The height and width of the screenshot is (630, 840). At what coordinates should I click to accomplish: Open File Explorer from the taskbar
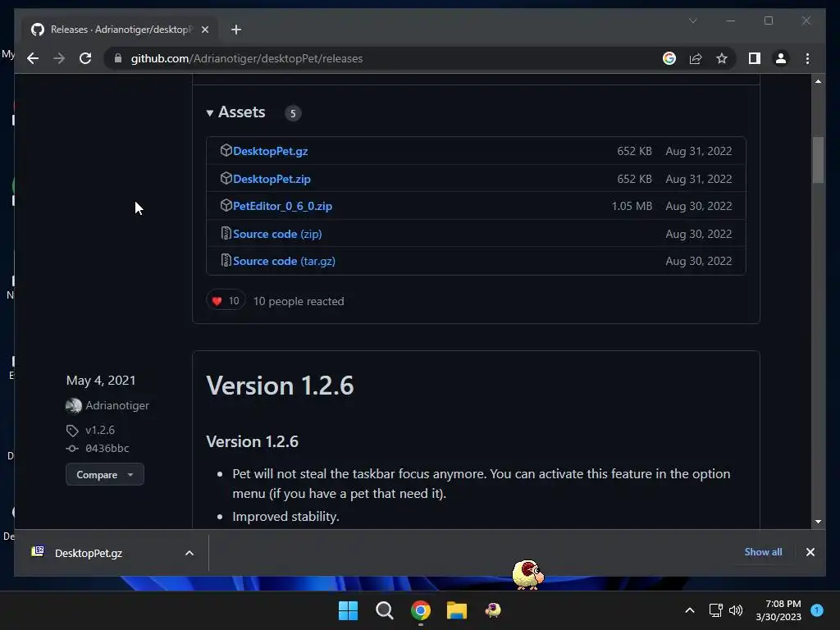[x=457, y=610]
